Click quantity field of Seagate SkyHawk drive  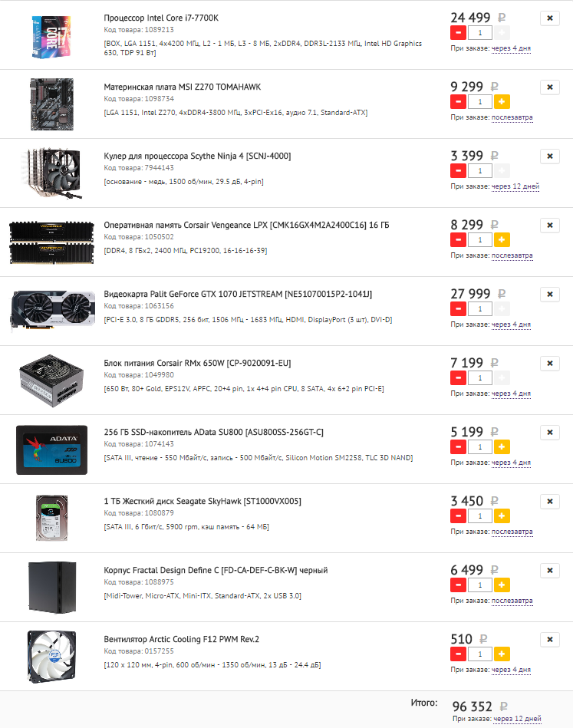click(479, 516)
